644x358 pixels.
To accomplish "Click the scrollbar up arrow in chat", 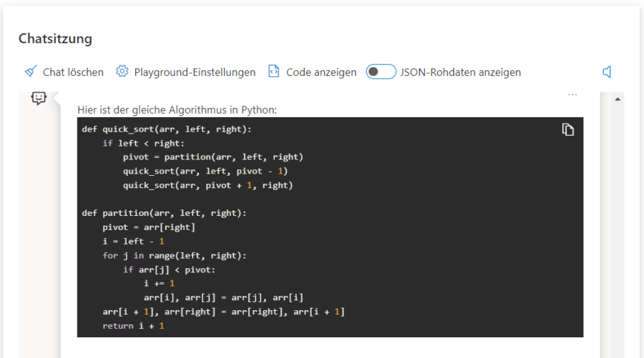I will point(618,99).
